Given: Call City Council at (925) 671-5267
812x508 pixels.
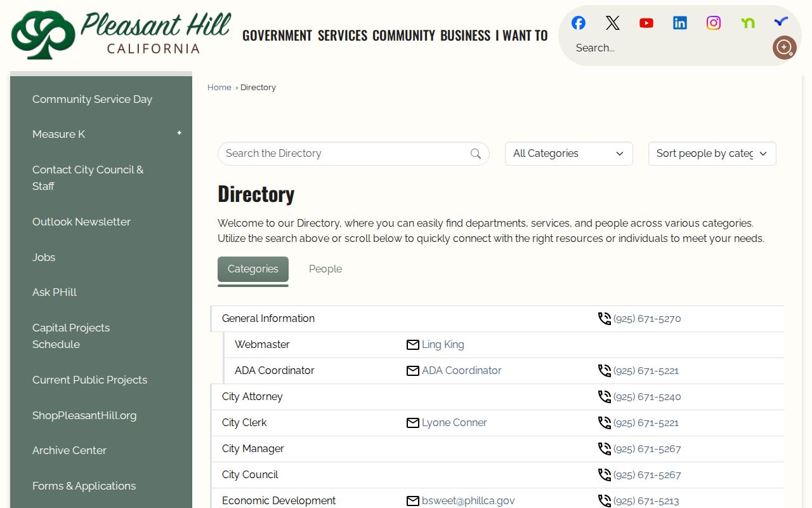Looking at the screenshot, I should point(647,475).
